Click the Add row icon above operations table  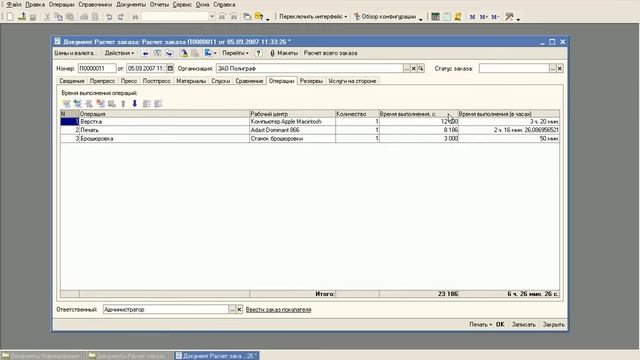[x=66, y=104]
